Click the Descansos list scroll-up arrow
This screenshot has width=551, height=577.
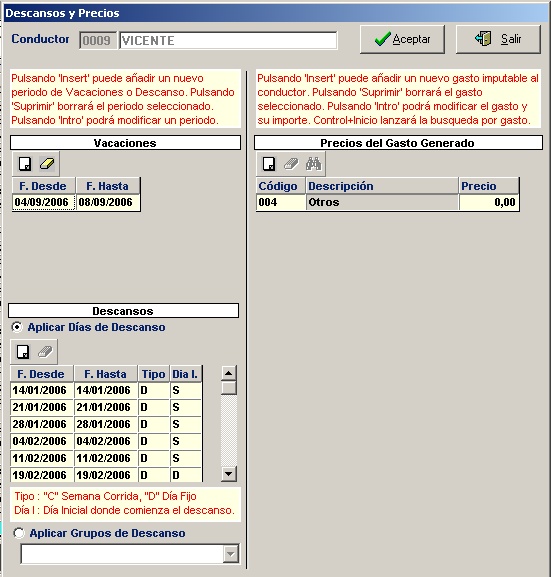tap(229, 374)
